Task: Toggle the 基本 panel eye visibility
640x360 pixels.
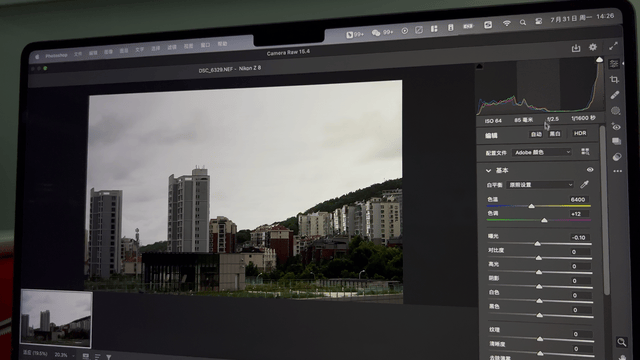Action: point(590,169)
